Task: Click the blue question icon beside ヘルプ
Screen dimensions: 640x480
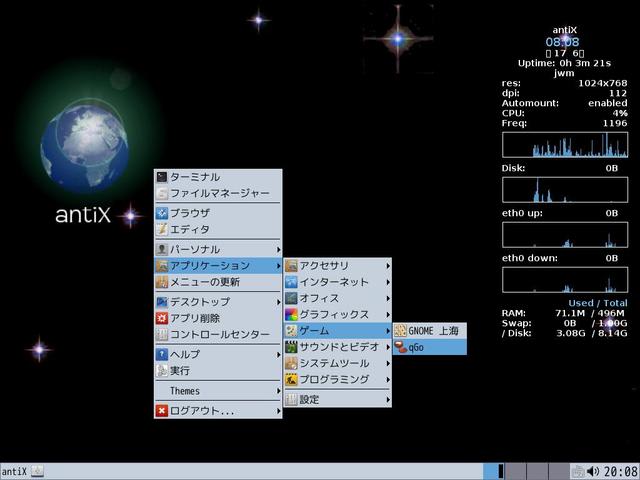Action: 162,354
